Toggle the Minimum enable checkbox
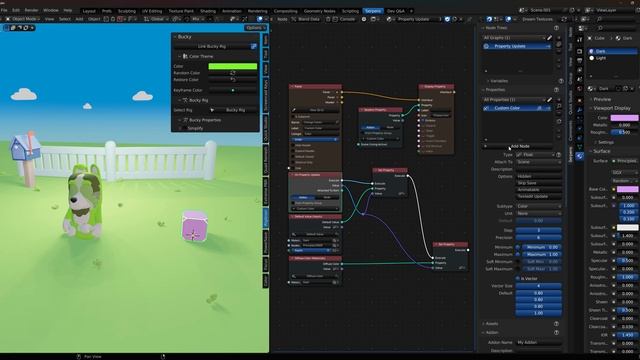This screenshot has height=360, width=640. (x=518, y=247)
